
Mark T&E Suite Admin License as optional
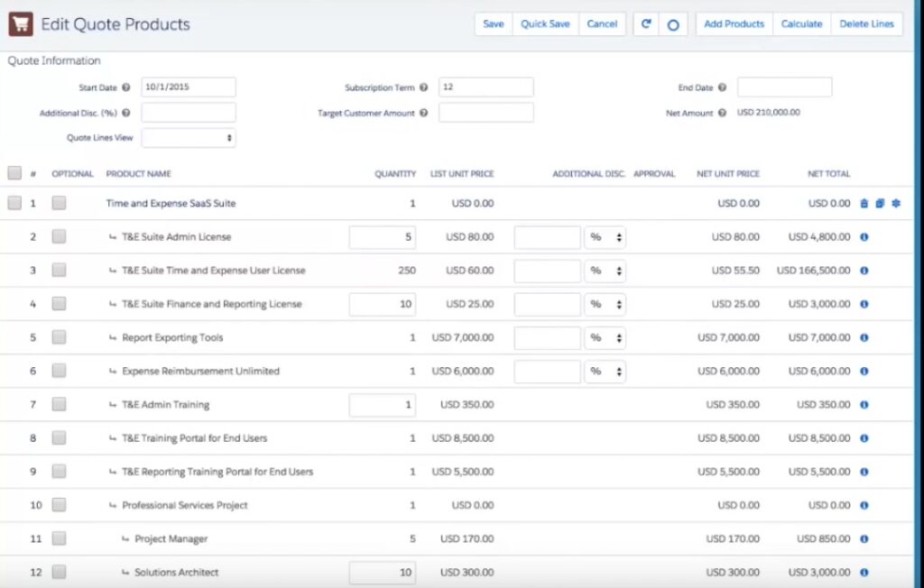[x=59, y=236]
